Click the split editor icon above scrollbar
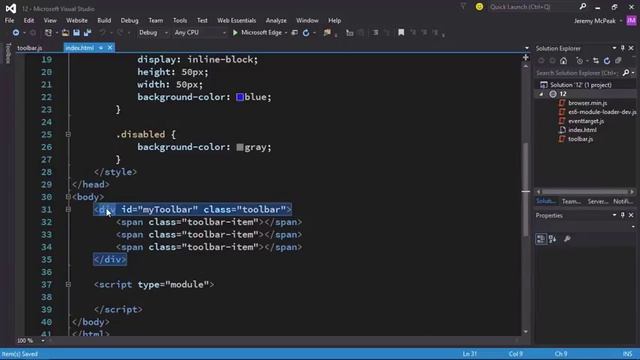The width and height of the screenshot is (640, 360). coord(526,57)
